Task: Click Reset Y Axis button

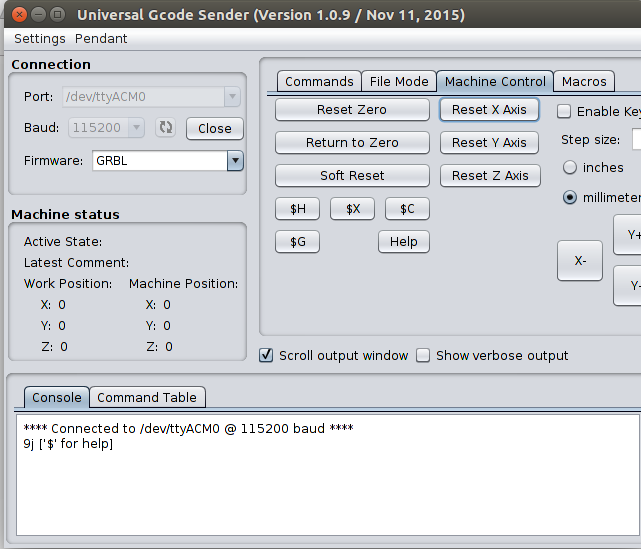Action: coord(489,142)
